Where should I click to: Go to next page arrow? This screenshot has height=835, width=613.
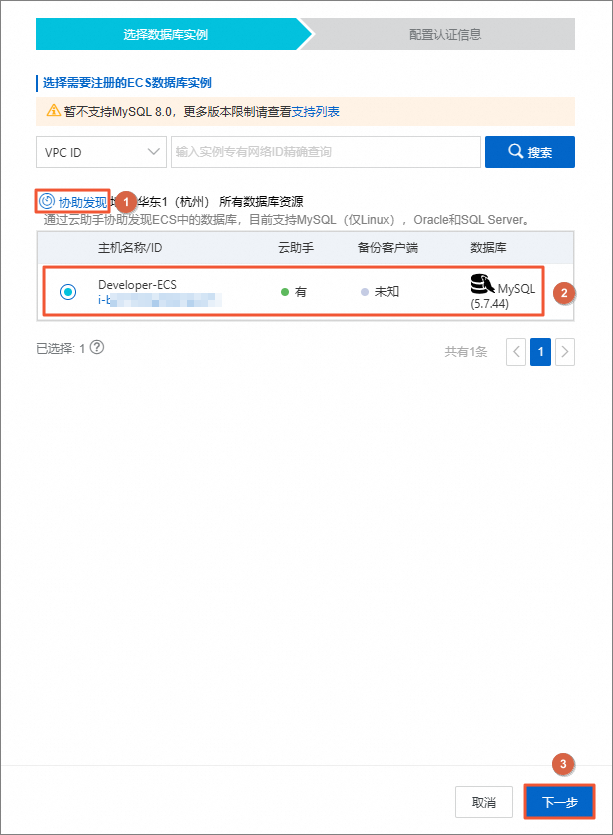coord(565,351)
